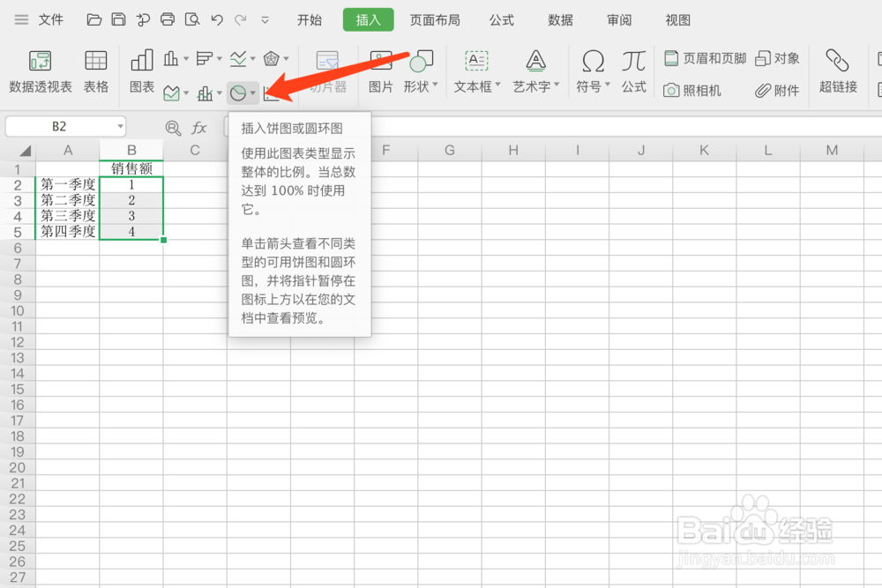Expand the column chart dropdown arrow
Screen dimensions: 882x588
coord(185,58)
